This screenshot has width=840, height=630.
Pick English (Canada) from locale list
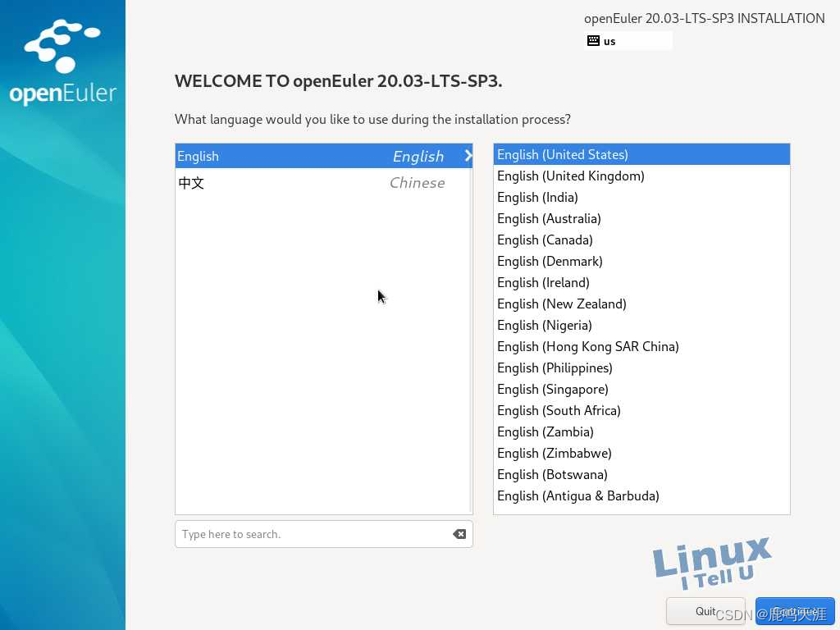(x=641, y=240)
